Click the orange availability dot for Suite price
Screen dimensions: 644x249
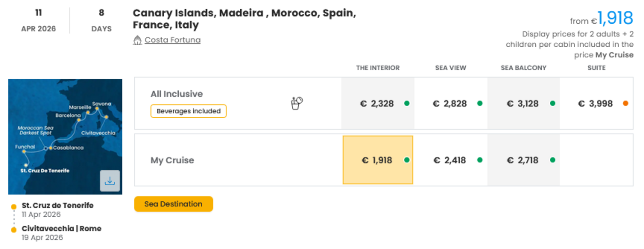625,103
